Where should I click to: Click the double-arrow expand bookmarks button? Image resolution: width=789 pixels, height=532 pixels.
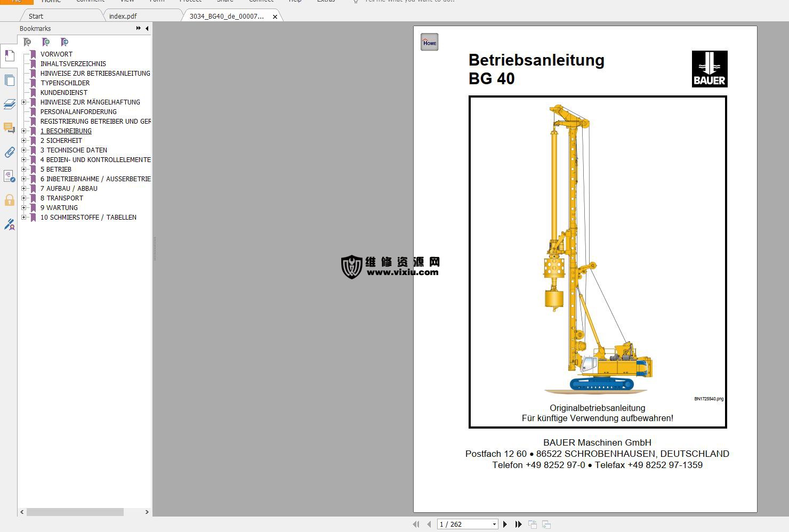click(139, 28)
